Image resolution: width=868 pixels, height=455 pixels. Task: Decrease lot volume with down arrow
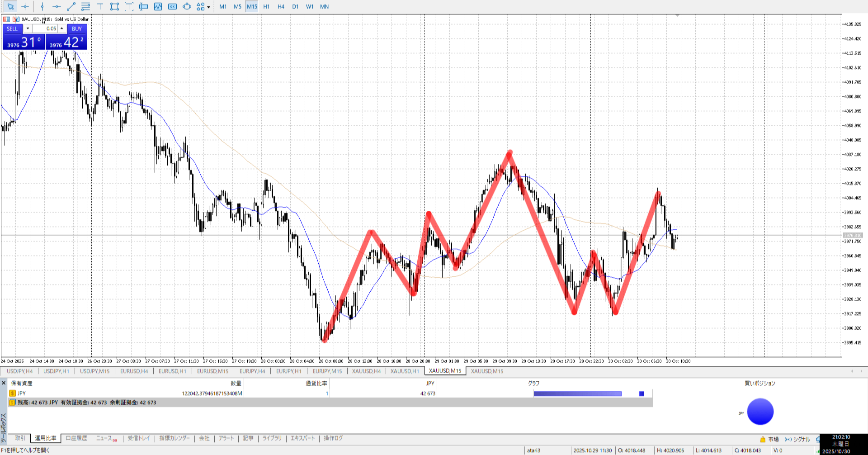(x=28, y=28)
